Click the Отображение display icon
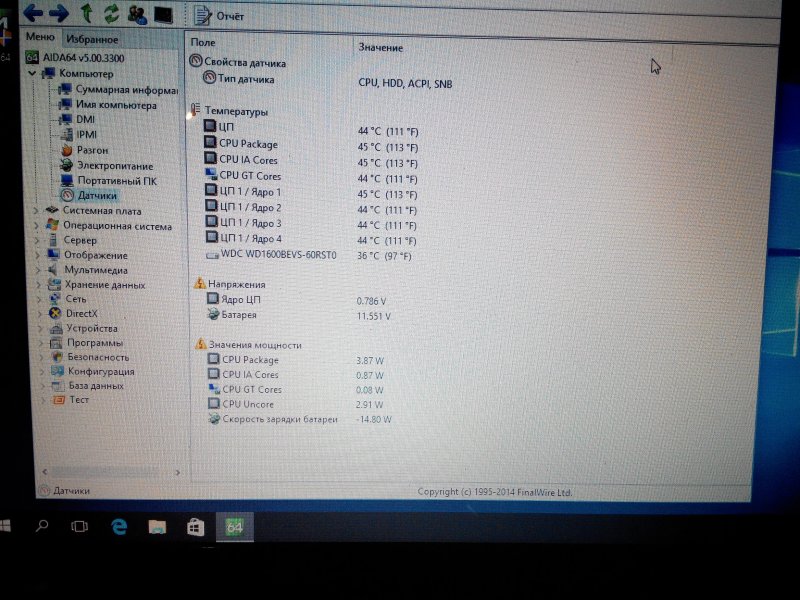 click(x=52, y=255)
